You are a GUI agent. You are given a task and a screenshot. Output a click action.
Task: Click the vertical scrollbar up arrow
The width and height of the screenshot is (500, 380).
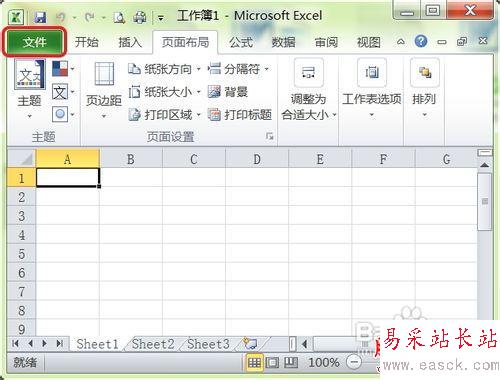coord(485,165)
